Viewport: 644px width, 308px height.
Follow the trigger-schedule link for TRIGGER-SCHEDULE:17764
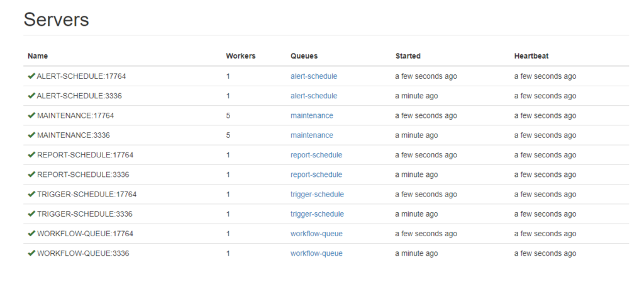(317, 195)
